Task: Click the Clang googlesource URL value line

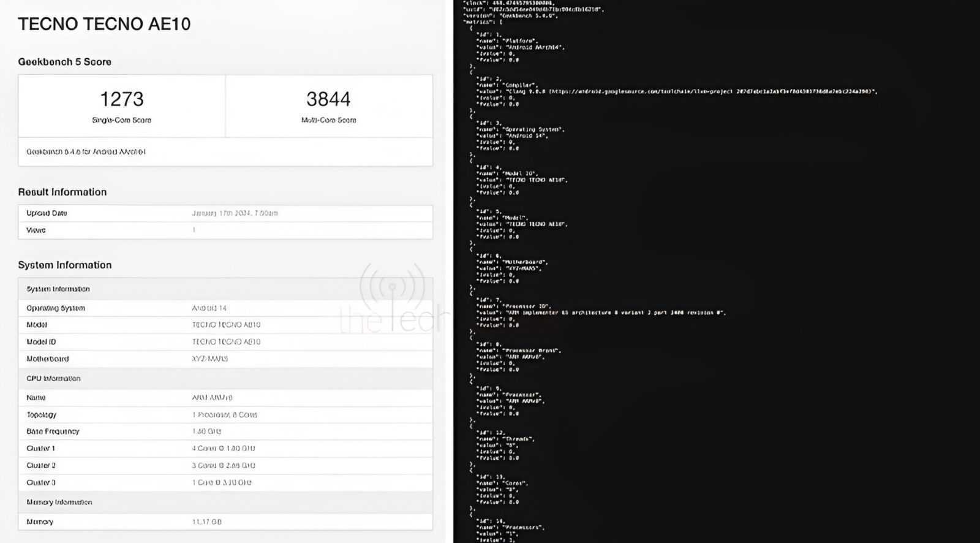Action: (x=677, y=92)
